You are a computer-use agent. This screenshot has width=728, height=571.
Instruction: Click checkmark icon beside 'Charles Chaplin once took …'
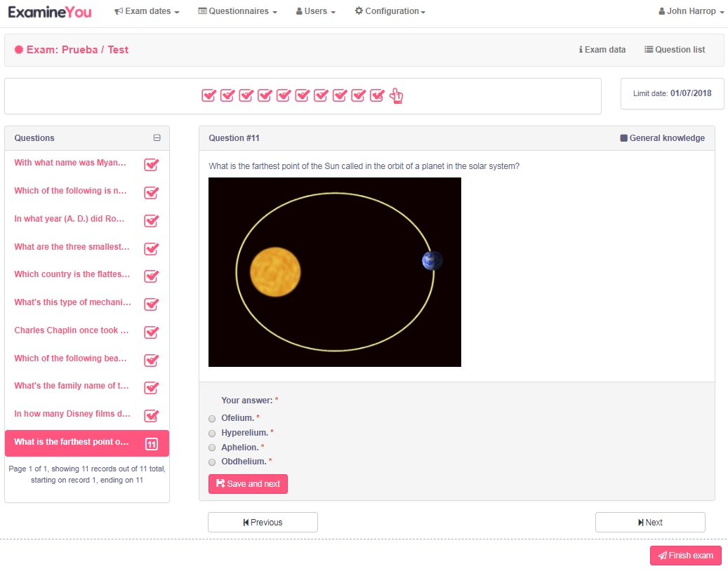(152, 332)
